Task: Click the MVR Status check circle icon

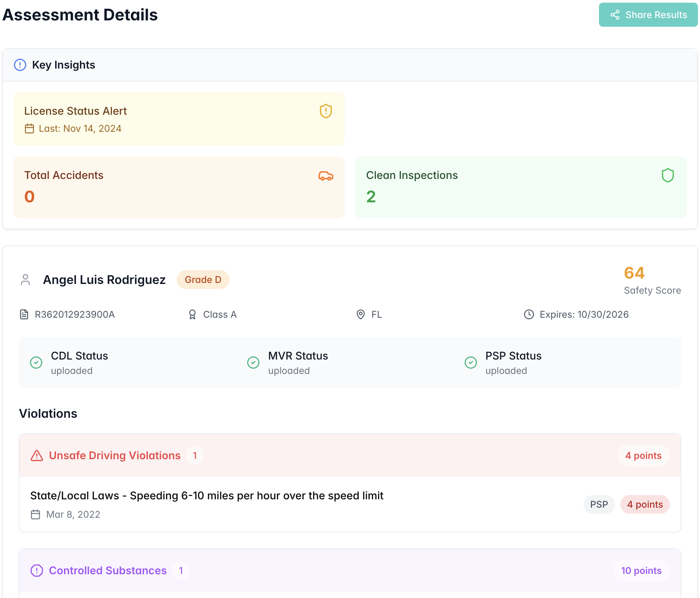Action: coord(253,363)
